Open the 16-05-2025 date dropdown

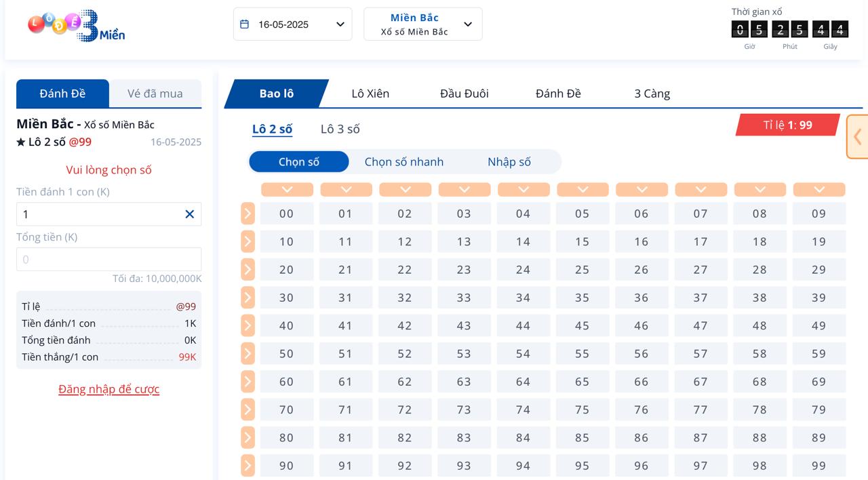[x=293, y=24]
